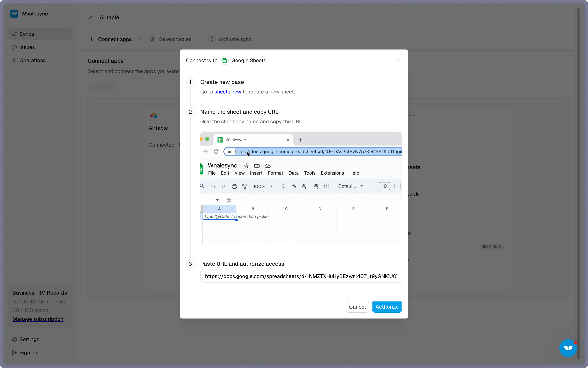
Task: Click the 'Business - 1M Records' plan label
Action: click(x=40, y=293)
